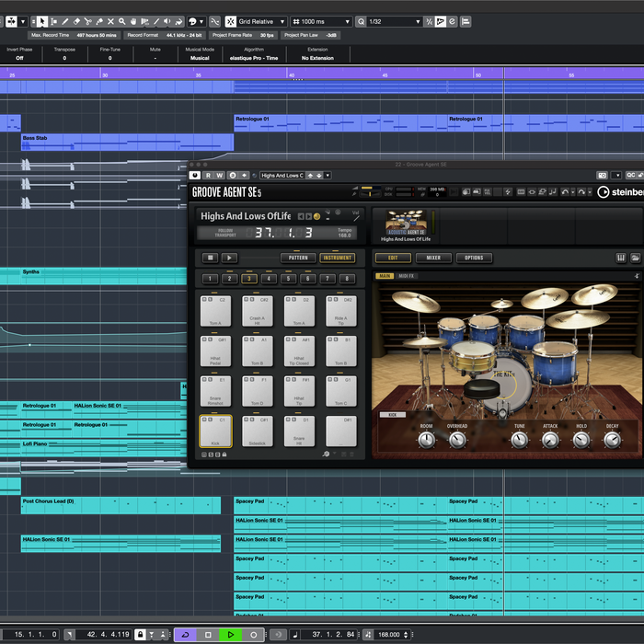The height and width of the screenshot is (644, 644).
Task: Select the Mute X tool
Action: (x=110, y=22)
